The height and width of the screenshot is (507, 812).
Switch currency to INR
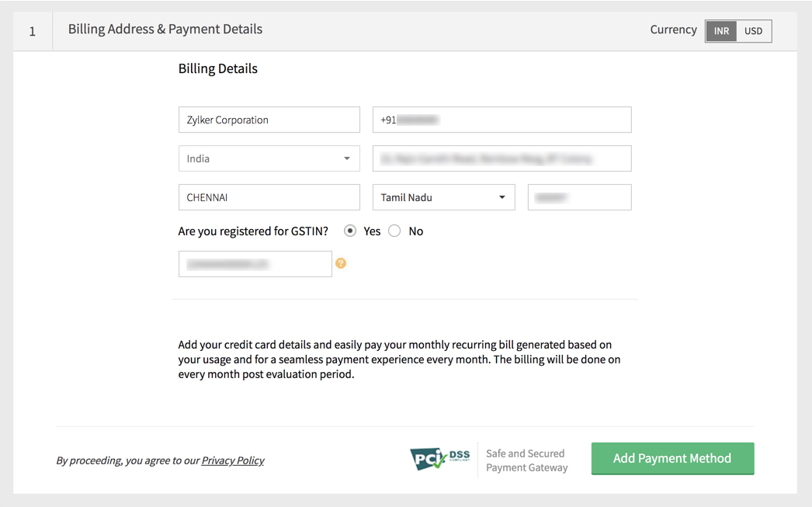click(x=721, y=31)
